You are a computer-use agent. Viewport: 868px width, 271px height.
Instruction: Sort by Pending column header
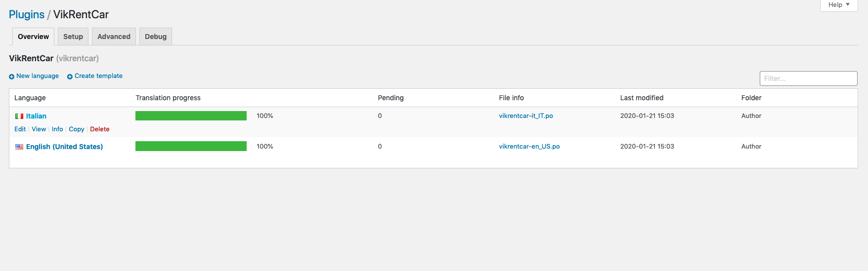click(391, 98)
